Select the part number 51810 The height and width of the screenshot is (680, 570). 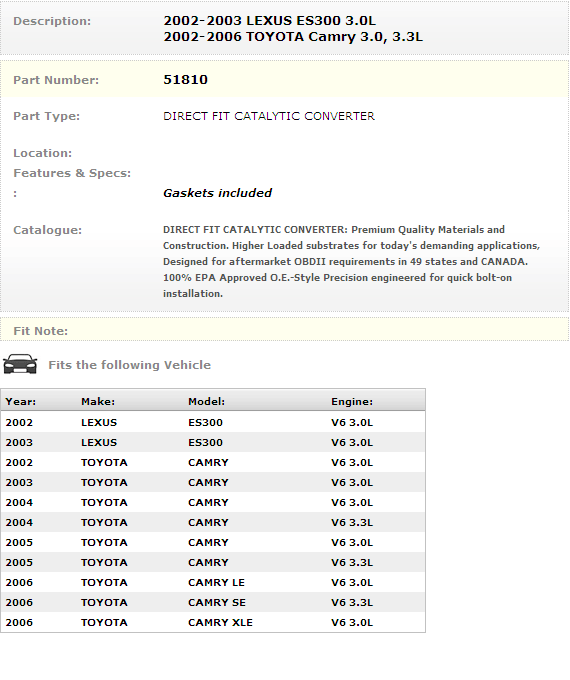tap(185, 80)
